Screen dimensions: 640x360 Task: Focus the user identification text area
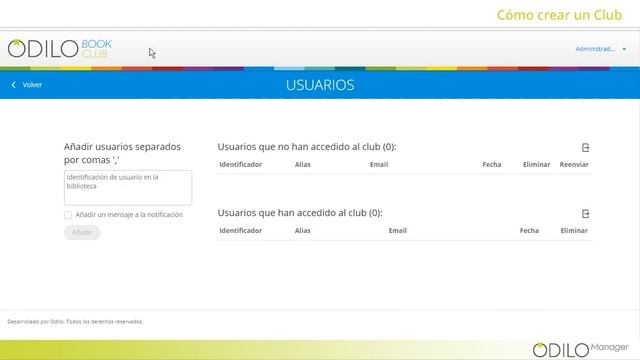tap(128, 188)
